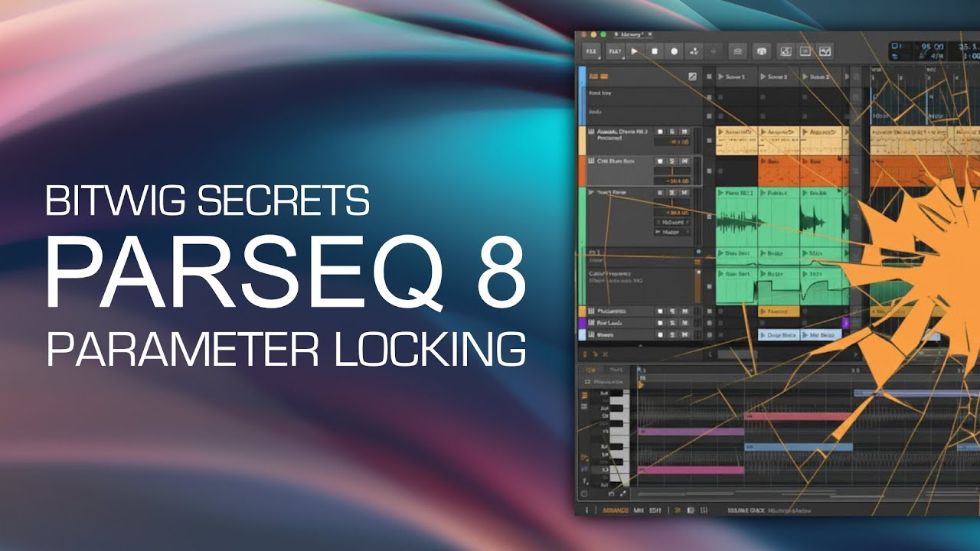Screen dimensions: 980x551
Task: Record-arm the tan drum track
Action: 659,132
